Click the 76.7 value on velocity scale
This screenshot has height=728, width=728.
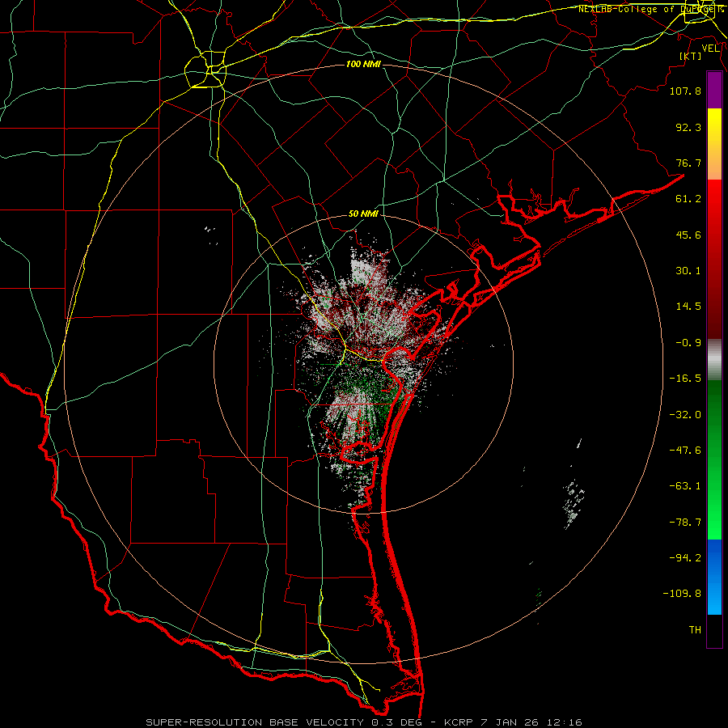tap(688, 163)
